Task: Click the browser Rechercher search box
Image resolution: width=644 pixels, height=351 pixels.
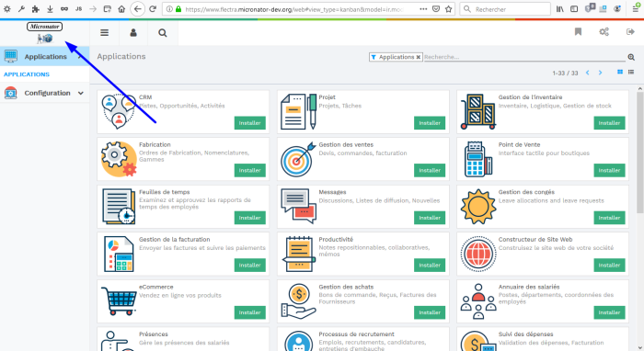Action: [x=505, y=9]
